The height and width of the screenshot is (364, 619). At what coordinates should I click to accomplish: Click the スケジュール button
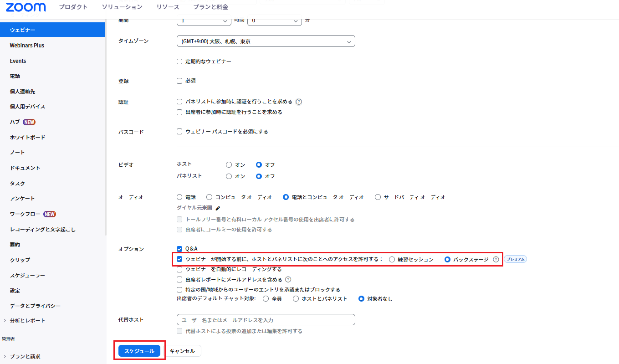coord(139,351)
